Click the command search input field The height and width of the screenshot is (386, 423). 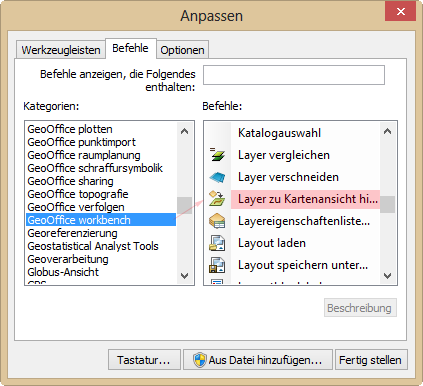[x=294, y=75]
